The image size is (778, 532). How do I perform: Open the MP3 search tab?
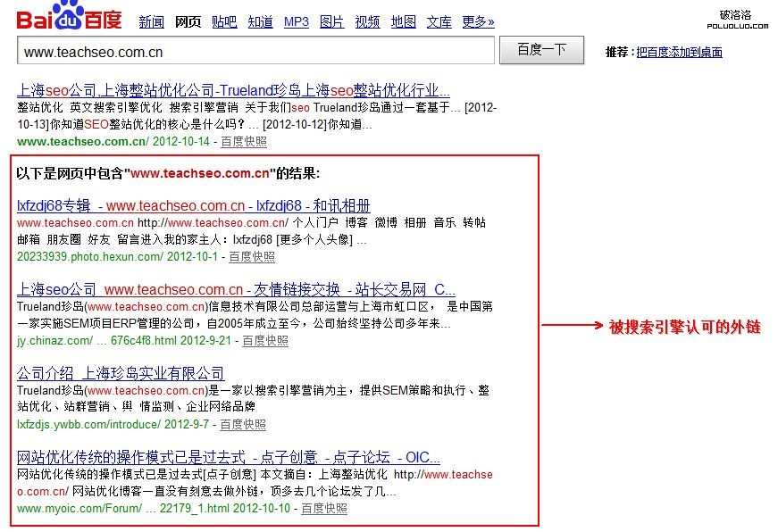(296, 22)
